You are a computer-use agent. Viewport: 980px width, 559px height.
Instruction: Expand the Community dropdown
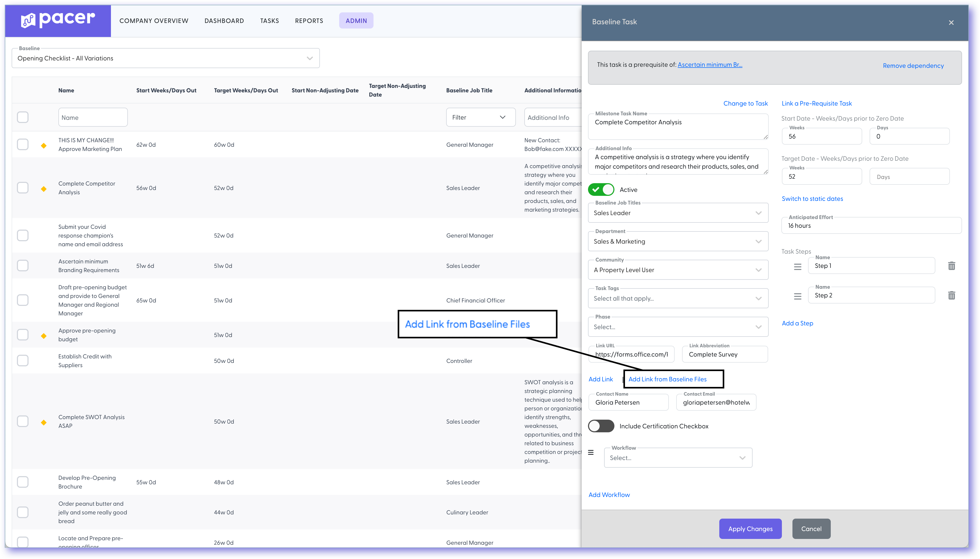678,269
